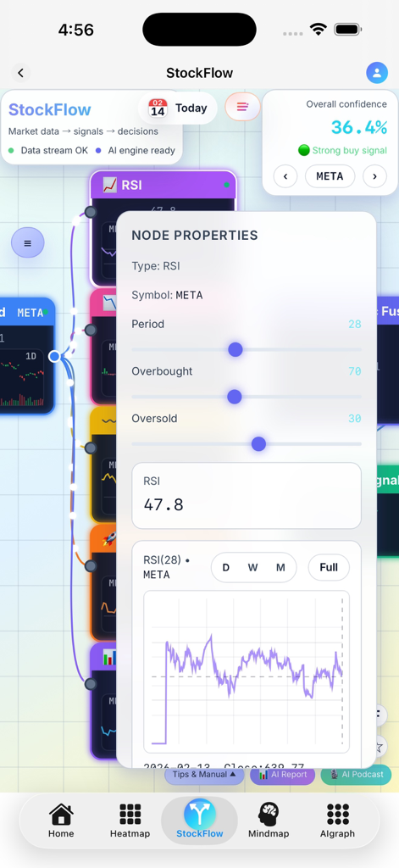The image size is (399, 868).
Task: Click the Period value 28
Action: pyautogui.click(x=355, y=324)
